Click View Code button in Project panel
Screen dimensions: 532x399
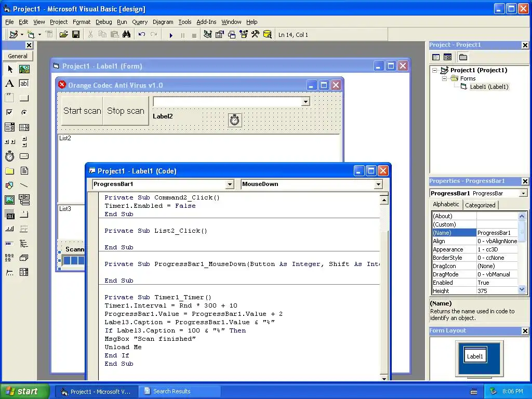436,57
